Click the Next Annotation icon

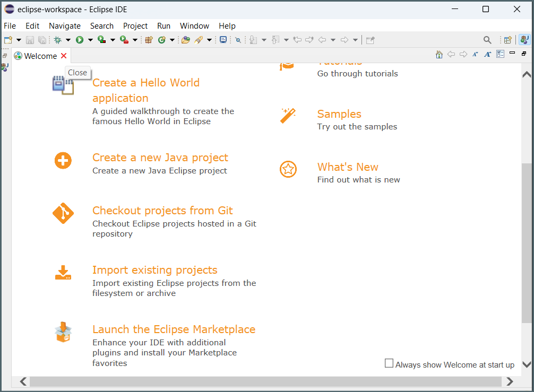click(253, 40)
